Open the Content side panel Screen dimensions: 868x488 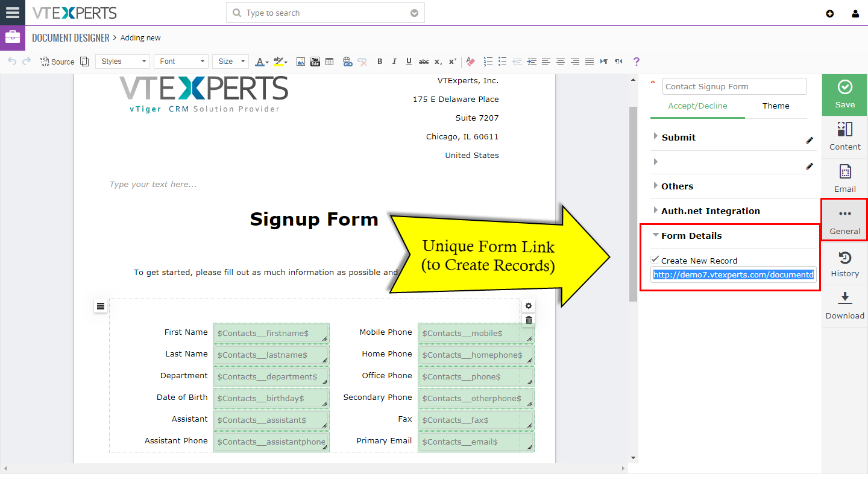coord(845,137)
